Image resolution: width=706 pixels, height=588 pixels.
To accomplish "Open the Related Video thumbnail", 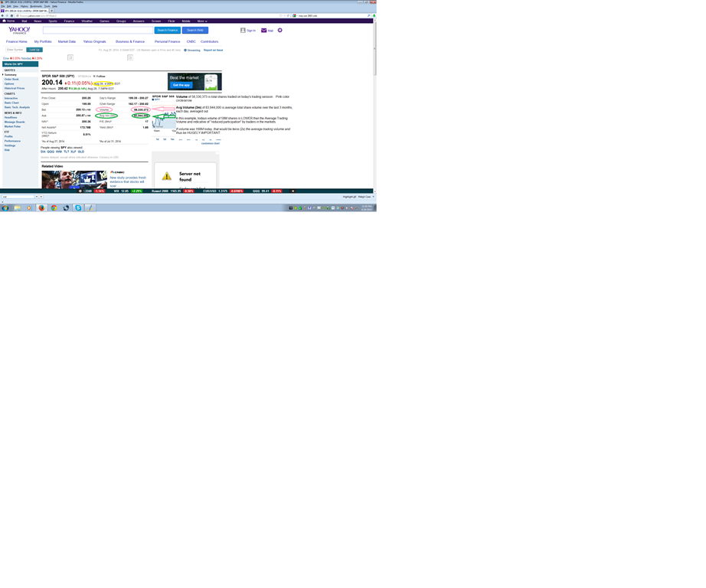I will (74, 179).
